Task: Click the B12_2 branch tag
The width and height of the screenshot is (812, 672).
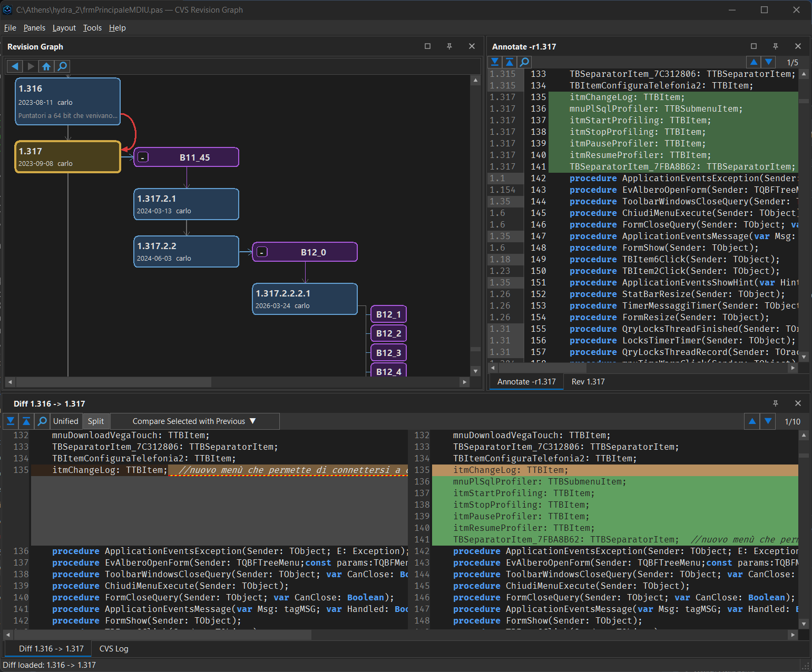Action: (388, 333)
